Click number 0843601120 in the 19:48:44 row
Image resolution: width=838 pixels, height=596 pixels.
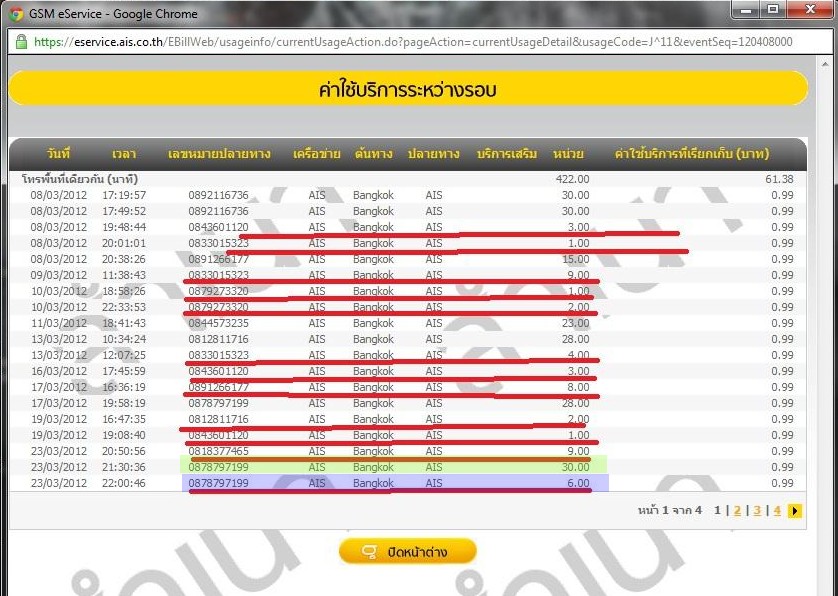218,227
